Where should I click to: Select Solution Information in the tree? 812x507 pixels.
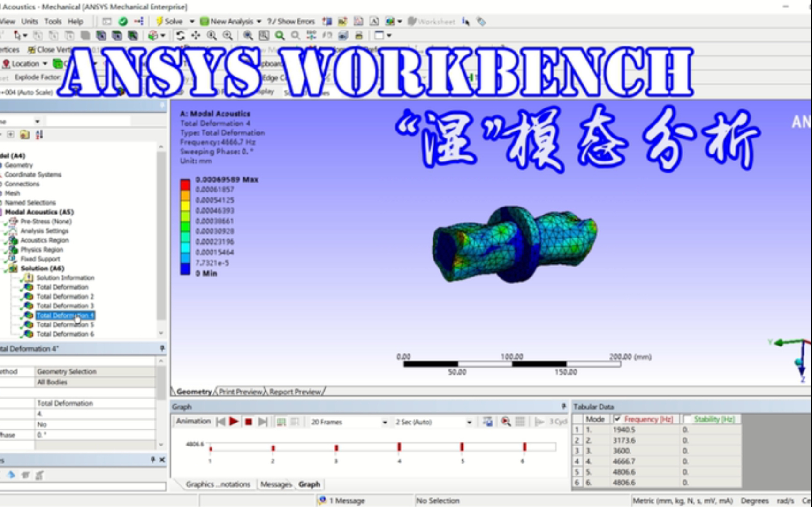(x=65, y=277)
